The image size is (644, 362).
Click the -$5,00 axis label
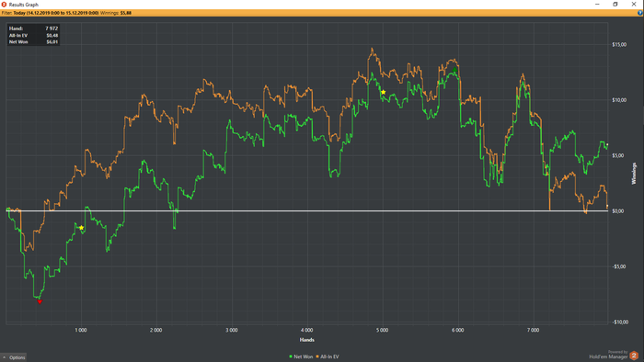619,266
